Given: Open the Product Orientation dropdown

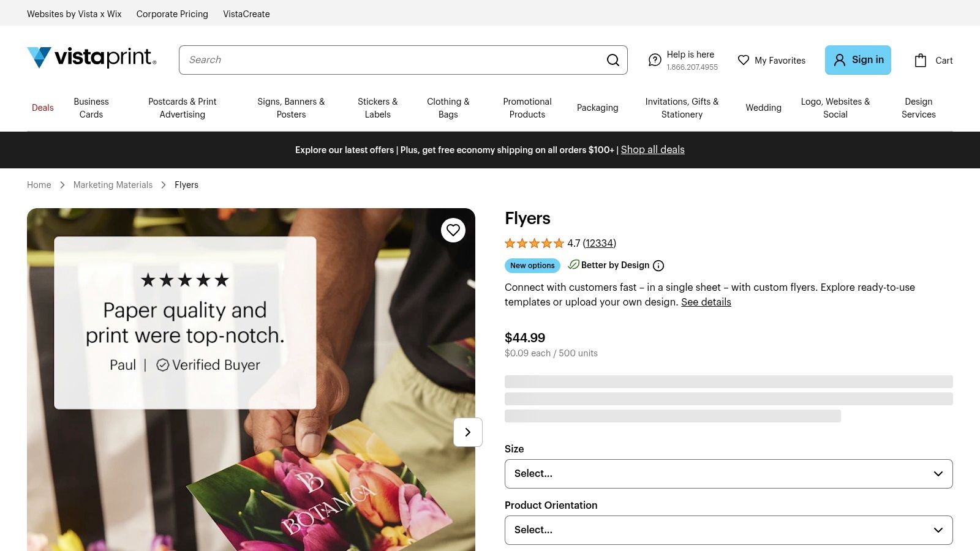Looking at the screenshot, I should [729, 530].
